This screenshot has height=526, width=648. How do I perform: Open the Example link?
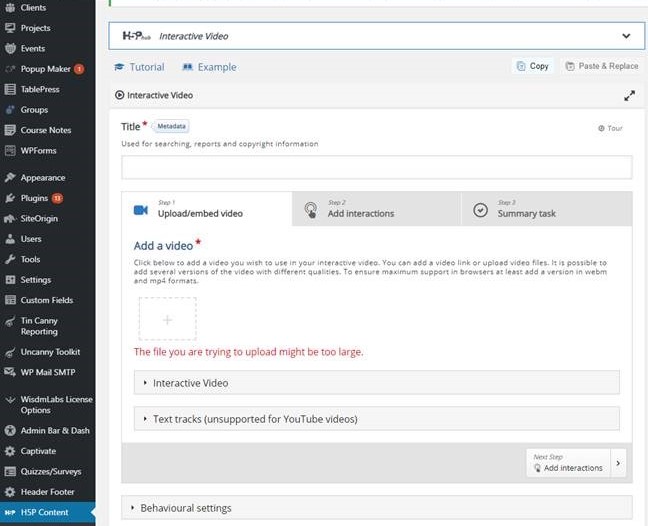pyautogui.click(x=210, y=67)
